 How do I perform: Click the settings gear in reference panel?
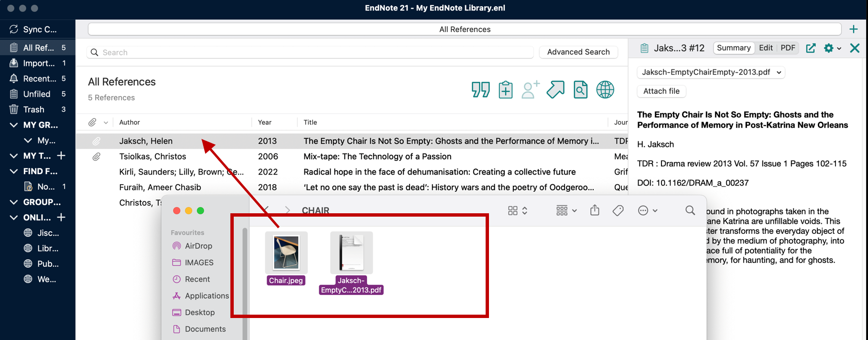[829, 48]
